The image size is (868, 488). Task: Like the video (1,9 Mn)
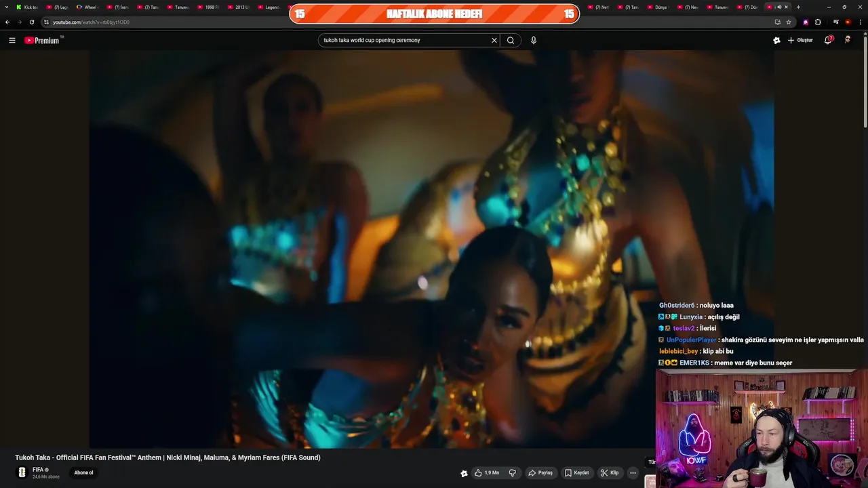click(487, 472)
